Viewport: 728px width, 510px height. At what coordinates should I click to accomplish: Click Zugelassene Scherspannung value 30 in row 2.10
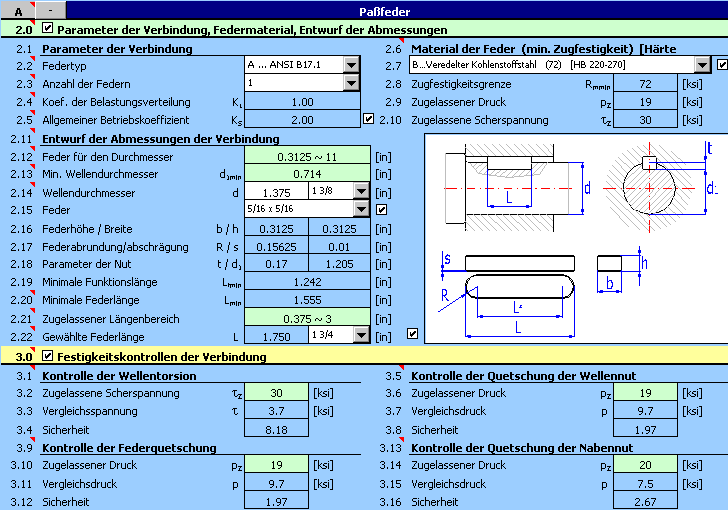point(645,120)
